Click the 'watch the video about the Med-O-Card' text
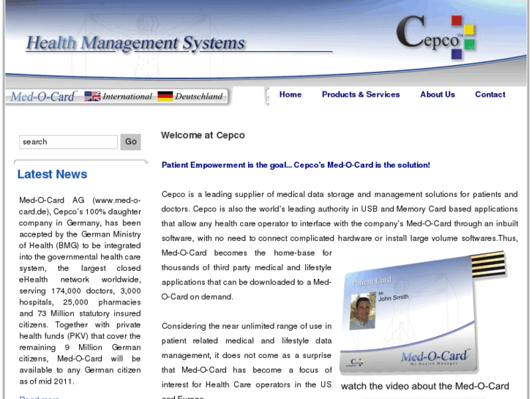The width and height of the screenshot is (532, 399). click(x=424, y=386)
